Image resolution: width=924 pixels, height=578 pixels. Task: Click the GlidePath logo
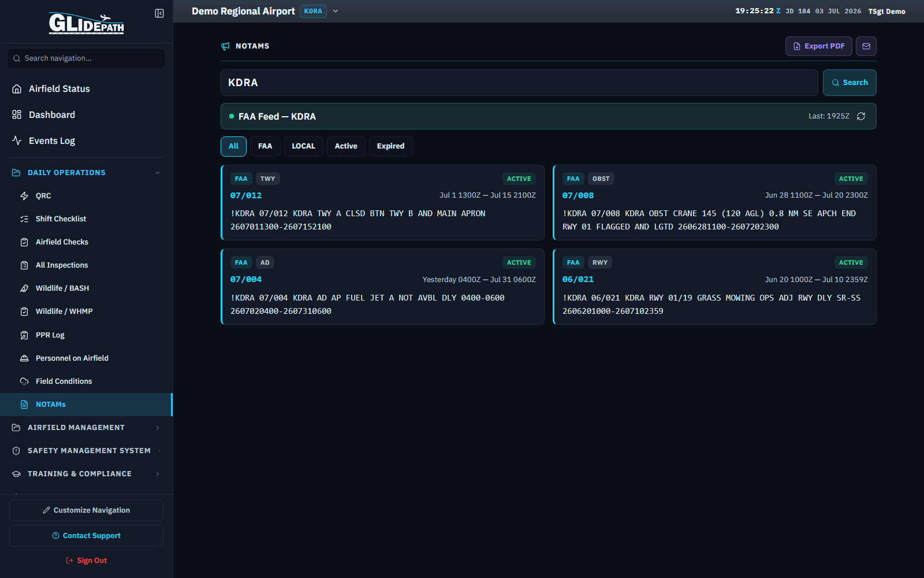point(87,23)
